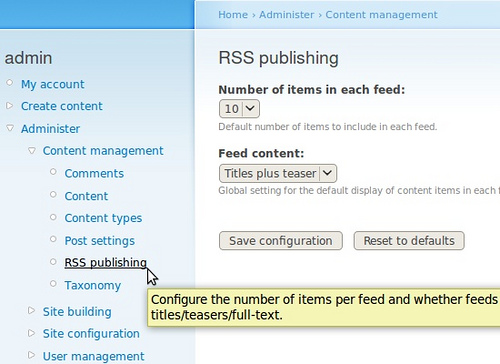Viewport: 500px width, 364px height.
Task: Open Content management in sidebar
Action: pyautogui.click(x=103, y=151)
